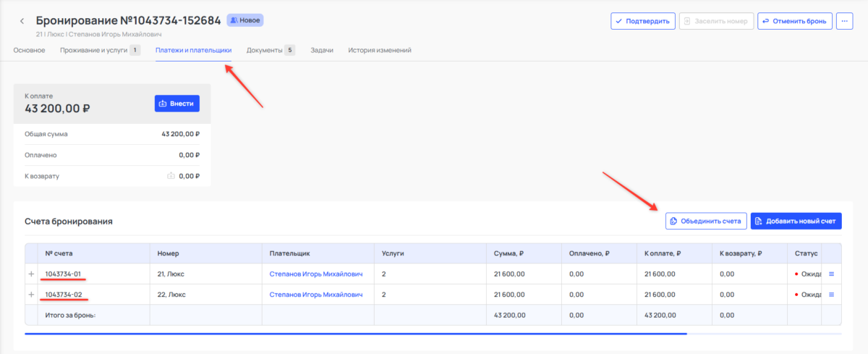This screenshot has width=868, height=354.
Task: Click the К оплате, ₽ column header
Action: coord(674,253)
